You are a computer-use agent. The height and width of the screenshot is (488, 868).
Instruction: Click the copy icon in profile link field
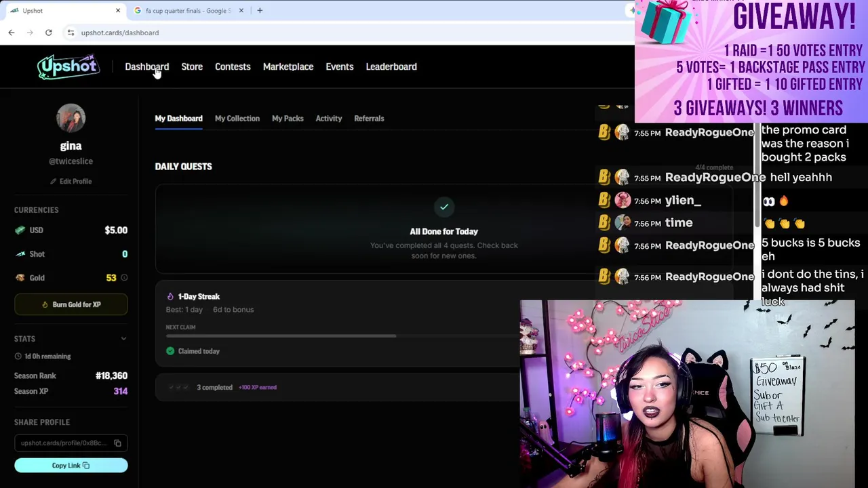pos(117,443)
